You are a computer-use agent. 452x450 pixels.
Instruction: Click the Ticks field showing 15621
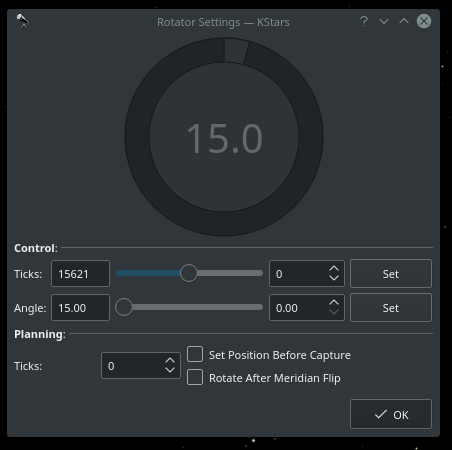(80, 274)
